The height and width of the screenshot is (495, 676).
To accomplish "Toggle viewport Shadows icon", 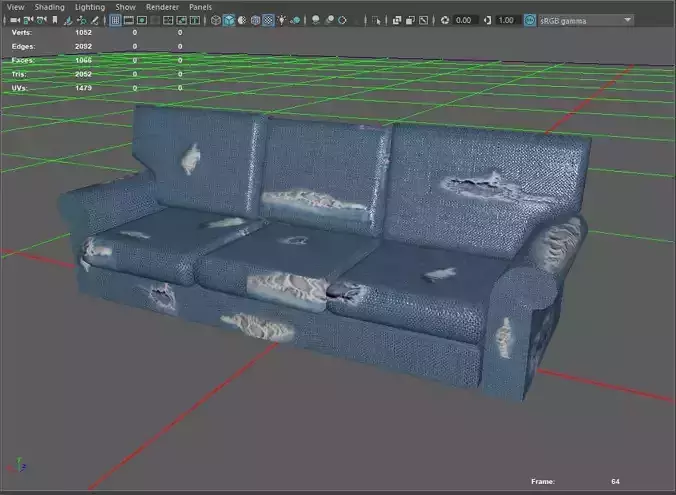I will (x=295, y=20).
